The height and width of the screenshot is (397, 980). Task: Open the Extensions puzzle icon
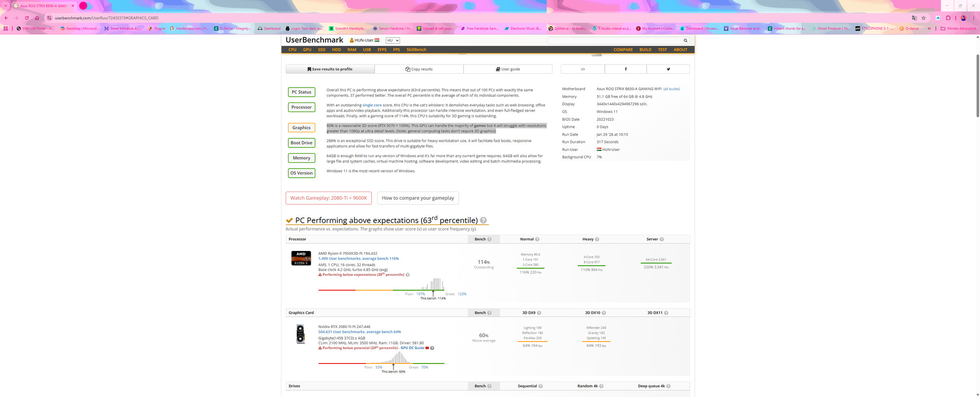click(948, 18)
